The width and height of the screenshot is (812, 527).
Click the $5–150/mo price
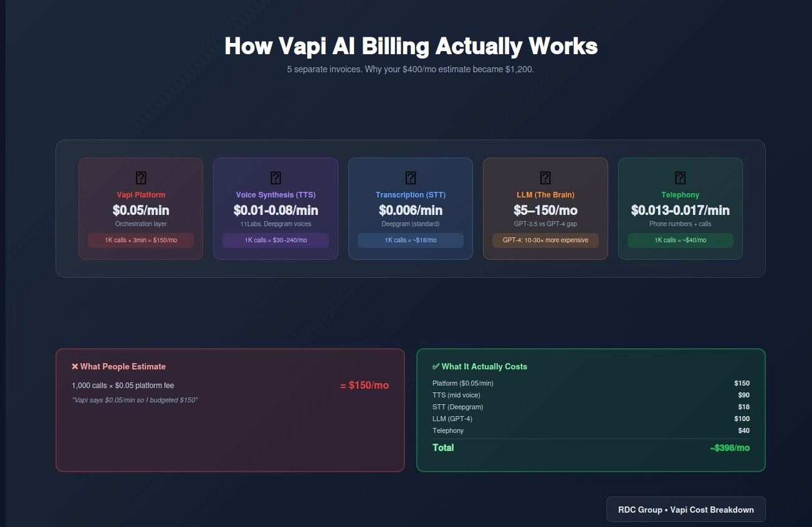tap(545, 210)
